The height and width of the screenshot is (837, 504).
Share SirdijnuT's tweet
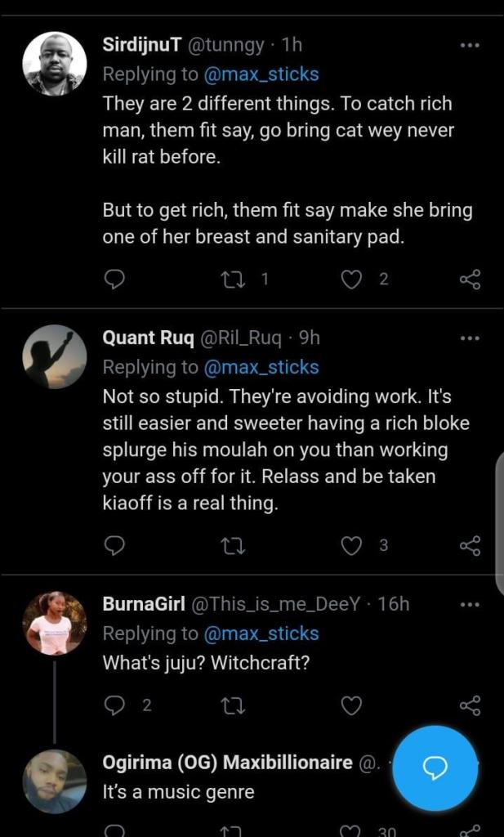(x=470, y=280)
